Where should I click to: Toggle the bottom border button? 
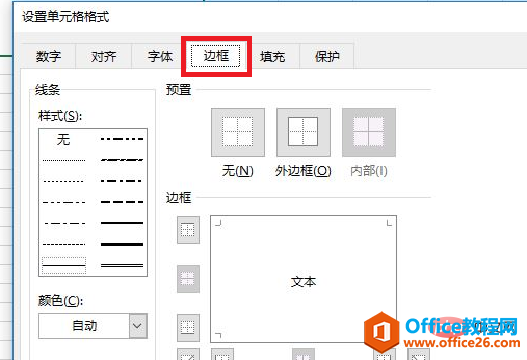(x=188, y=327)
